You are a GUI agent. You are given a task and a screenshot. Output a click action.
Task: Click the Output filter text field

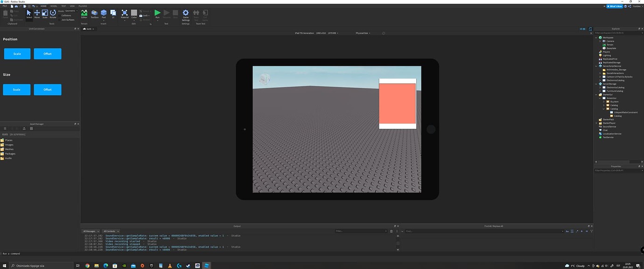click(x=362, y=231)
